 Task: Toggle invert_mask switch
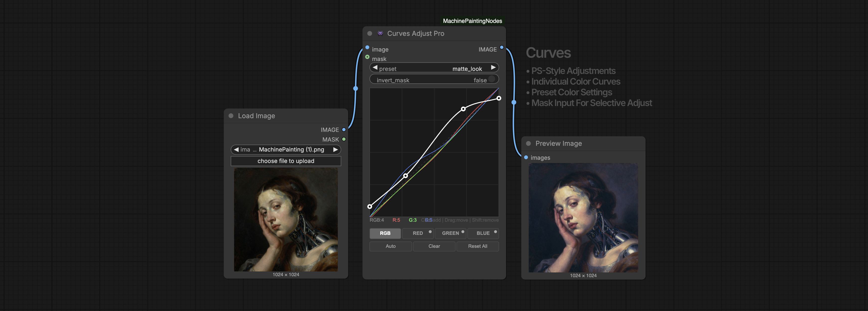click(x=492, y=79)
